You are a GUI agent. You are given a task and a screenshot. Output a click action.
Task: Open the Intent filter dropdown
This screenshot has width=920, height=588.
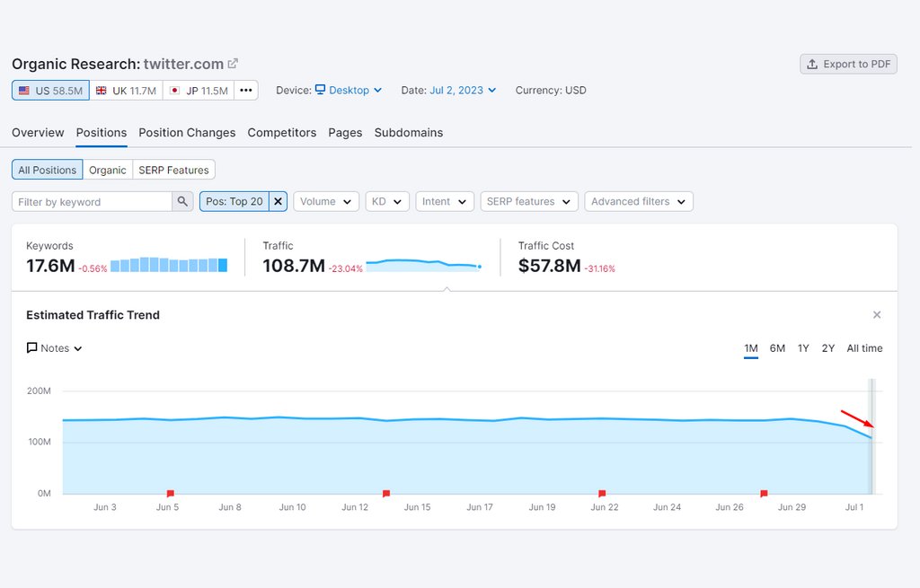[445, 202]
